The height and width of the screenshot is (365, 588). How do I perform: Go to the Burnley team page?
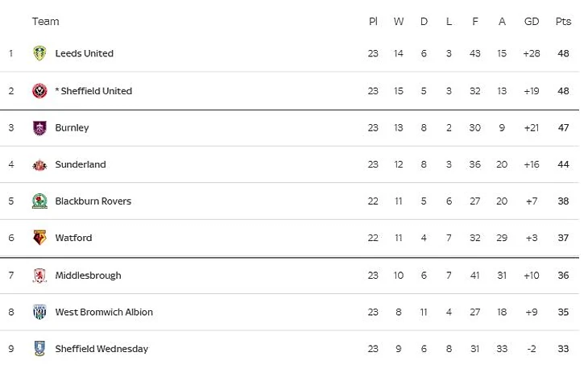(72, 128)
